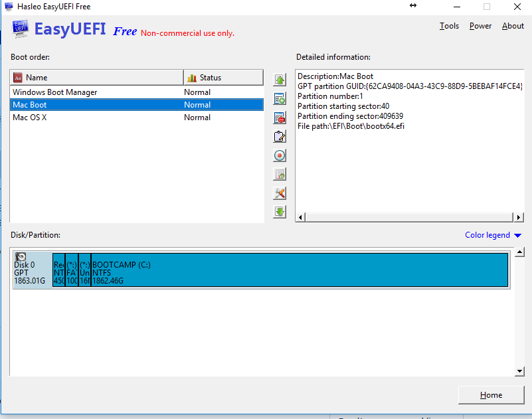The height and width of the screenshot is (419, 532).
Task: Move selected entry down with green arrow
Action: click(280, 212)
